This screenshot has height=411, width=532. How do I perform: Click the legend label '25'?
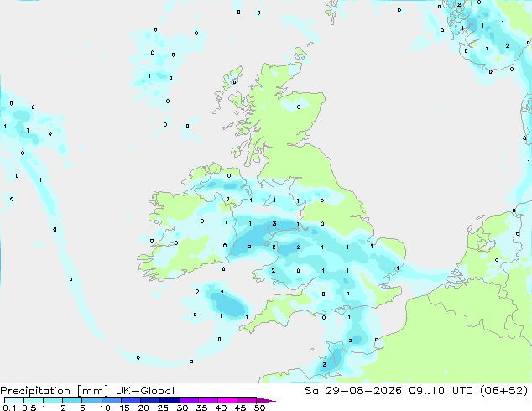tap(163, 408)
